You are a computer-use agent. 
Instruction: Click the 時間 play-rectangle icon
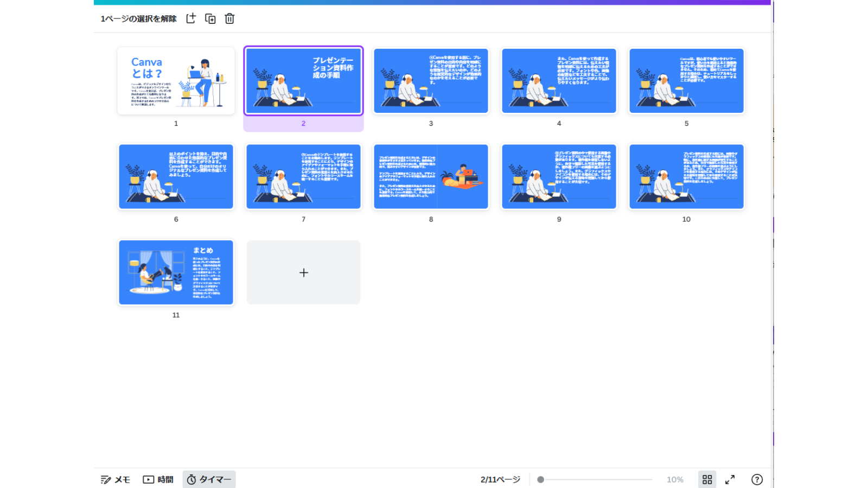(148, 479)
